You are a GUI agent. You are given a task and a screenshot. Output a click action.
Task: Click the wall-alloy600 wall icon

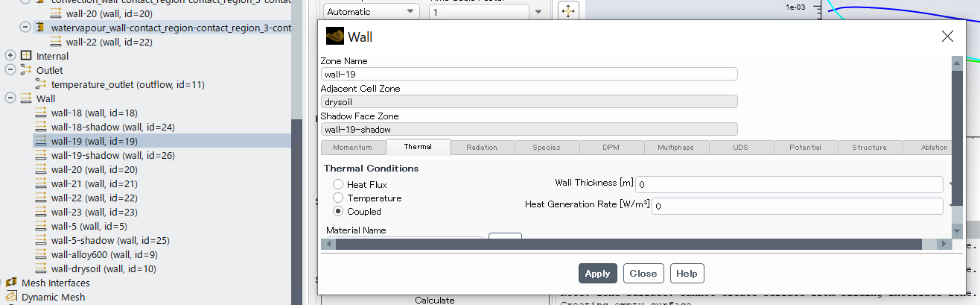tap(41, 254)
